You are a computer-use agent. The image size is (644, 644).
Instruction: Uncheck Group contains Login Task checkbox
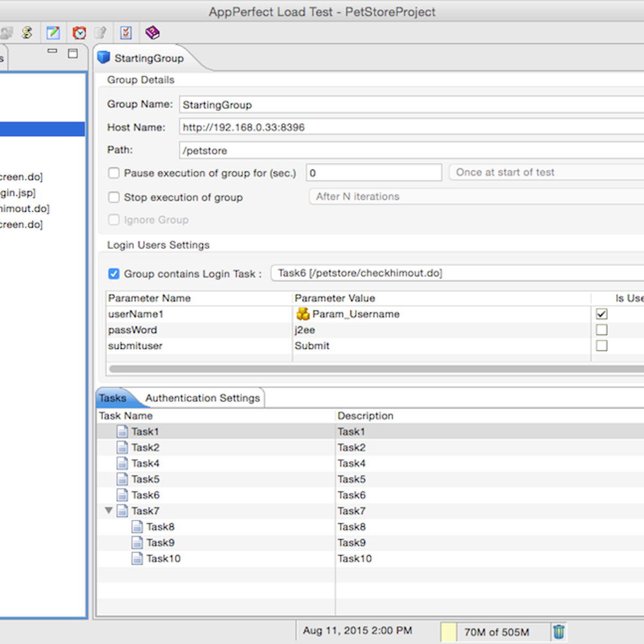[x=114, y=274]
